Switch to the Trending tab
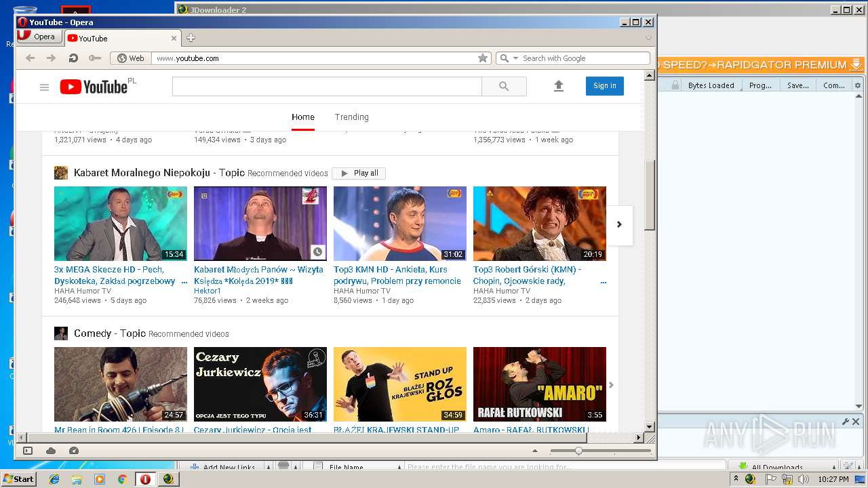 352,117
